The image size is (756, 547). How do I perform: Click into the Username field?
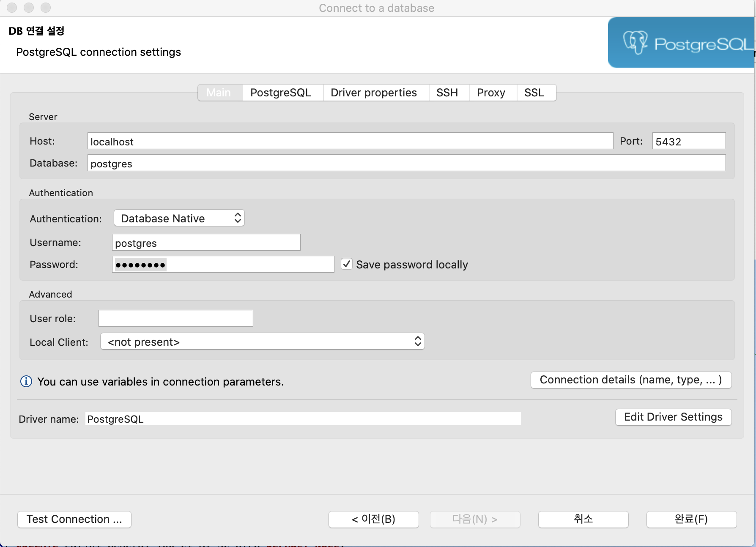click(206, 243)
